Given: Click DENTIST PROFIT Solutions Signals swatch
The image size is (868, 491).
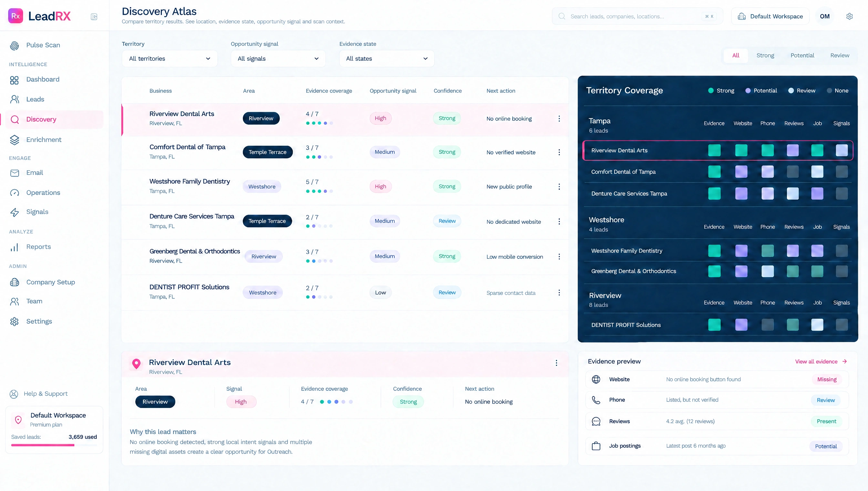Looking at the screenshot, I should 842,325.
